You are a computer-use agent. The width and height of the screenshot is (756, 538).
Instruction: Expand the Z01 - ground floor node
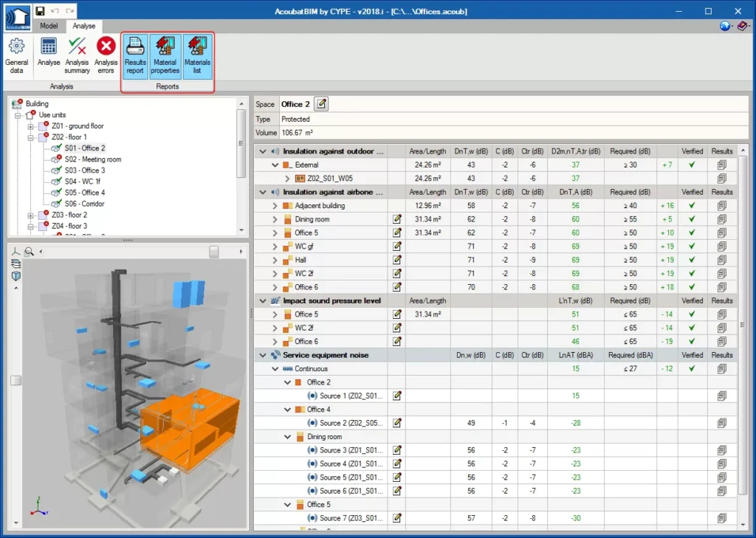[31, 126]
